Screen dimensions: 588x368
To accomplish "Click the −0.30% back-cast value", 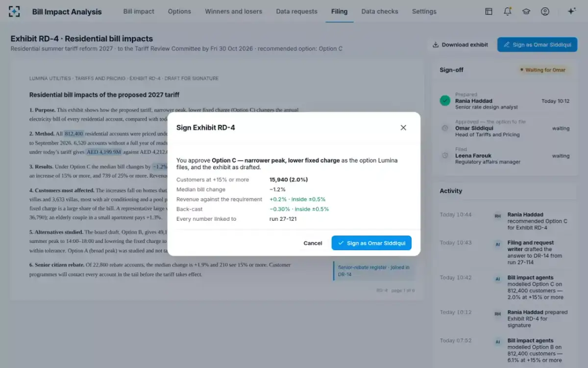I will click(x=299, y=209).
